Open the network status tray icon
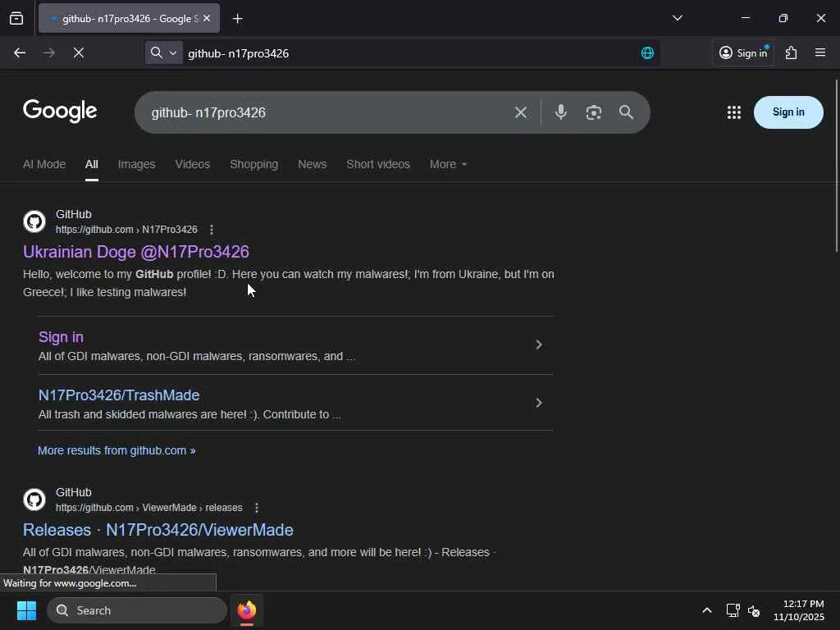Viewport: 840px width, 630px height. pyautogui.click(x=733, y=610)
